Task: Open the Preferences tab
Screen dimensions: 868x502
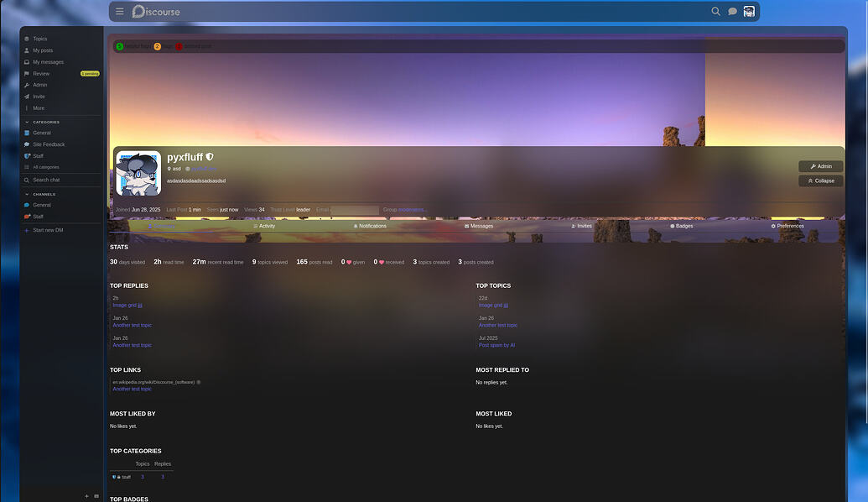Action: tap(787, 226)
